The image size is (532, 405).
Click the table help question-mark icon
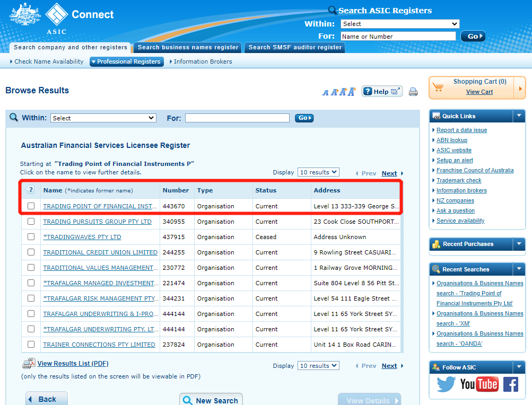click(x=30, y=190)
